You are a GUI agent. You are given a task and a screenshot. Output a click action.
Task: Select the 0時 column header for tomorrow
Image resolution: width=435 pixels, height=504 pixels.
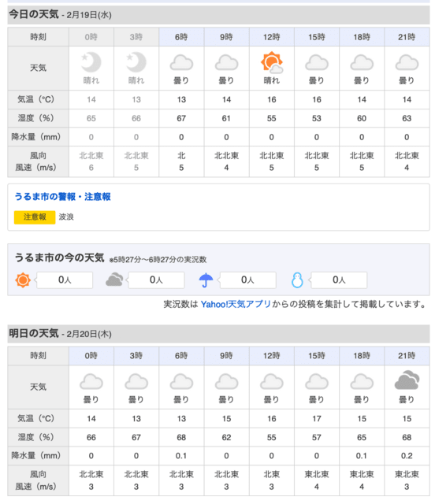(91, 356)
